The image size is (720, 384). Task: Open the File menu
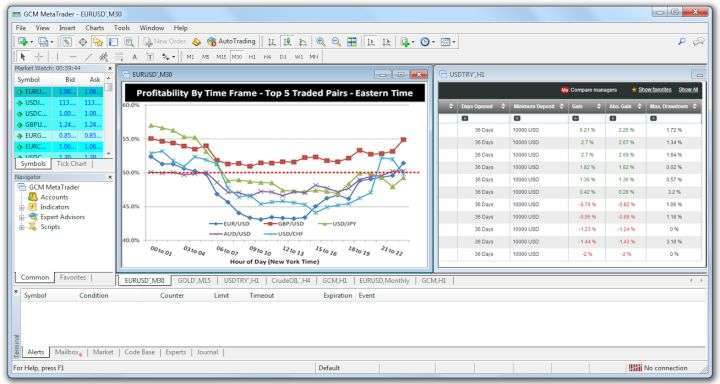click(21, 28)
